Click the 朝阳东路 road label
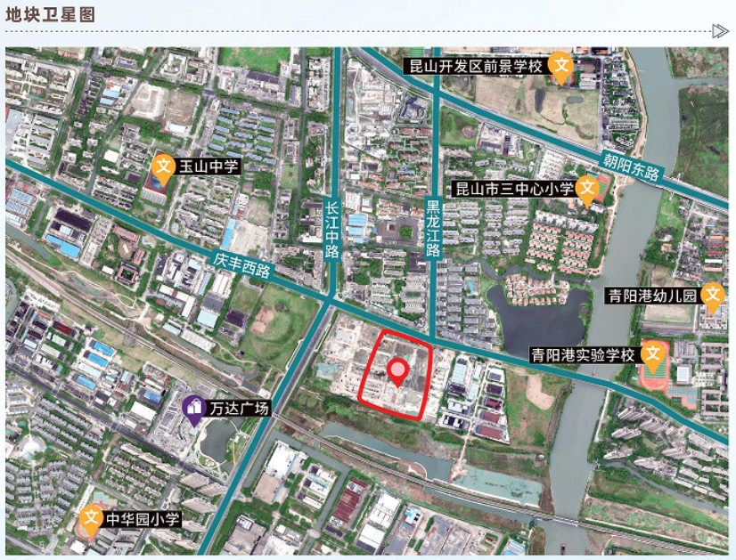Viewport: 736px width, 560px height. [630, 165]
